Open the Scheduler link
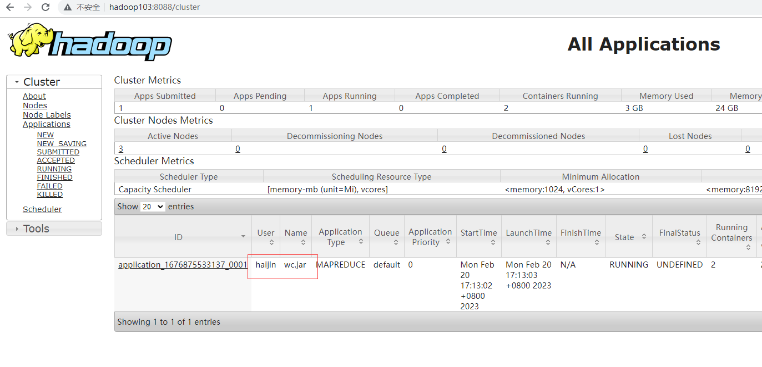The width and height of the screenshot is (762, 367). tap(42, 209)
